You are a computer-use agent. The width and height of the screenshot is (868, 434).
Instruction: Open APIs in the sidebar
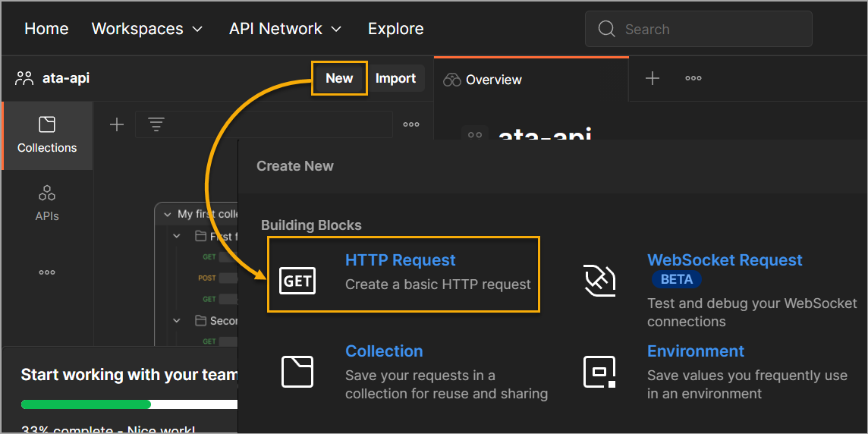[x=47, y=203]
